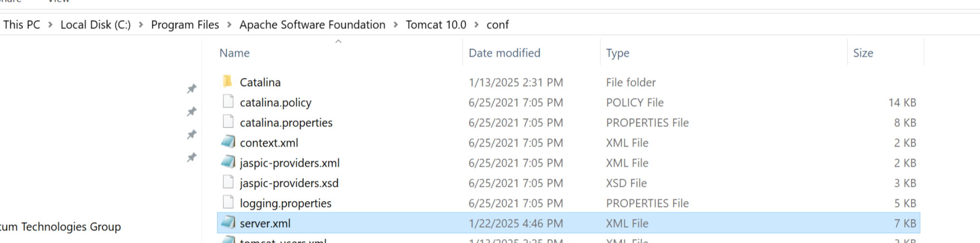Image resolution: width=980 pixels, height=243 pixels.
Task: Expand the chevron after Local Disk (C:)
Action: [x=141, y=25]
